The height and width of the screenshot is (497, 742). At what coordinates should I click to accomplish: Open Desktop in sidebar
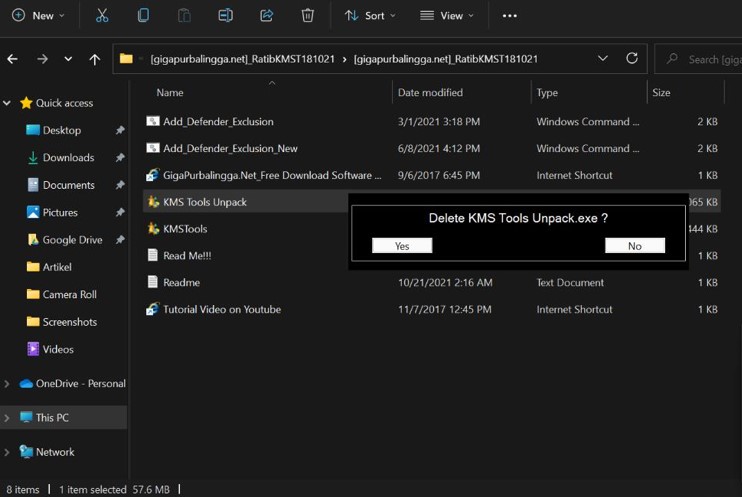[x=62, y=130]
